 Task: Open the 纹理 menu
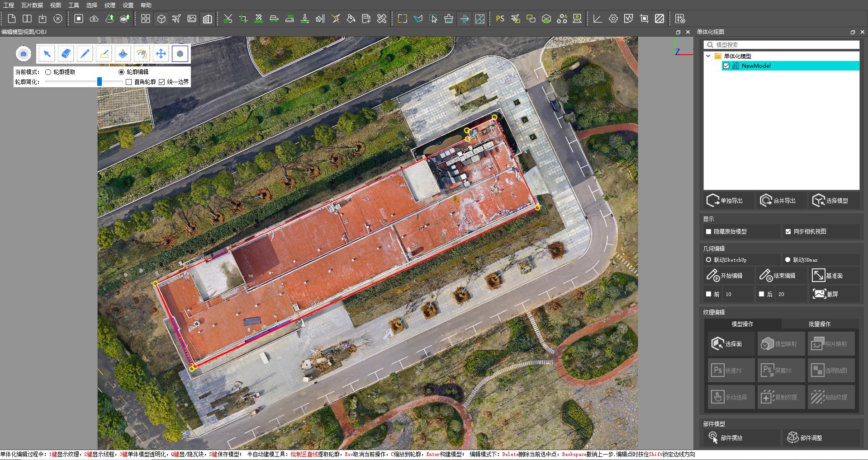click(109, 5)
